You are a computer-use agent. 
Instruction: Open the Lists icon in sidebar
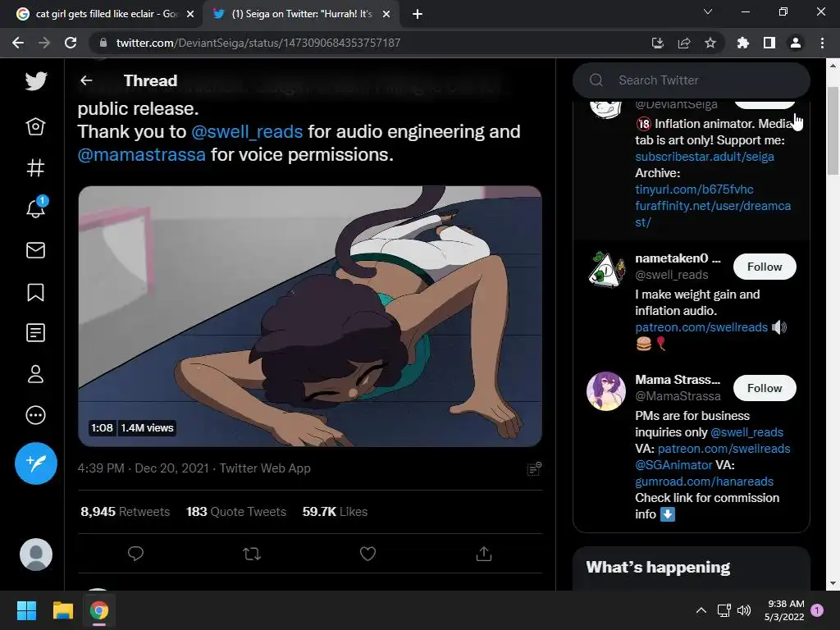pos(35,333)
